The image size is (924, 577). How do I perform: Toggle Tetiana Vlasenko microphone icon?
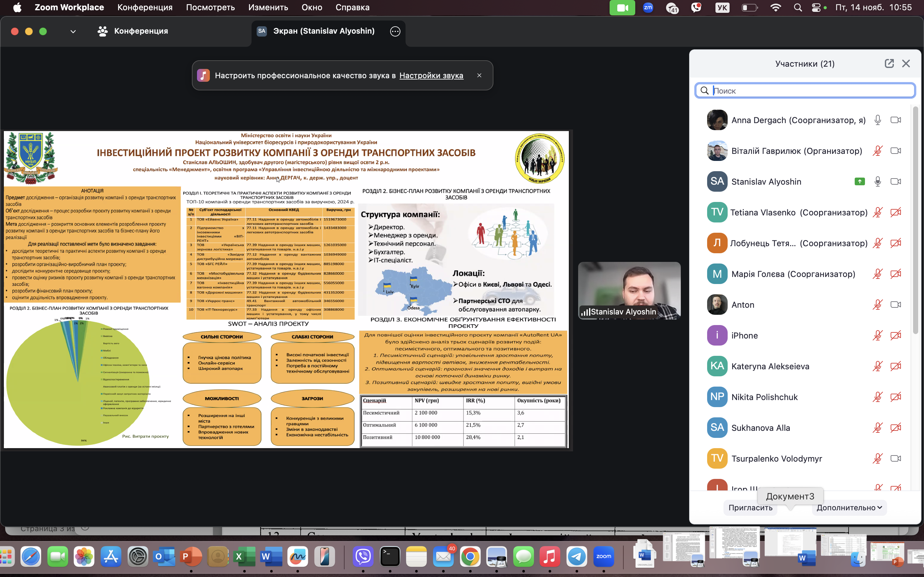pos(878,212)
